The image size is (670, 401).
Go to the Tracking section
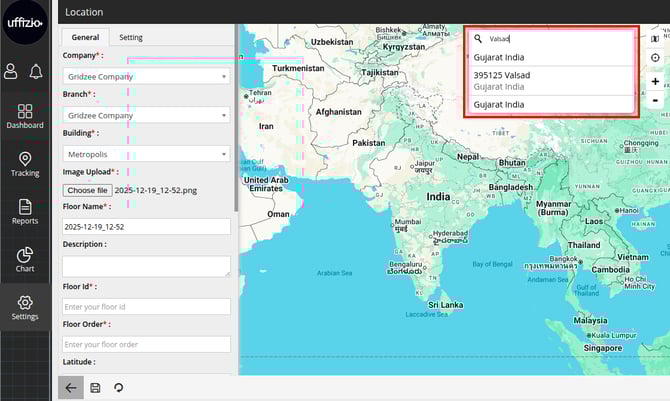click(25, 164)
